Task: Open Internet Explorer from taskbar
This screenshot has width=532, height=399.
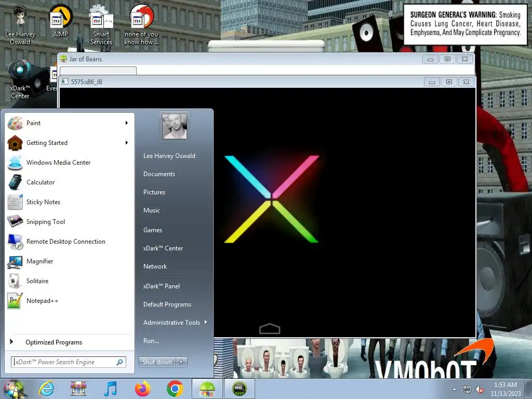Action: (46, 389)
